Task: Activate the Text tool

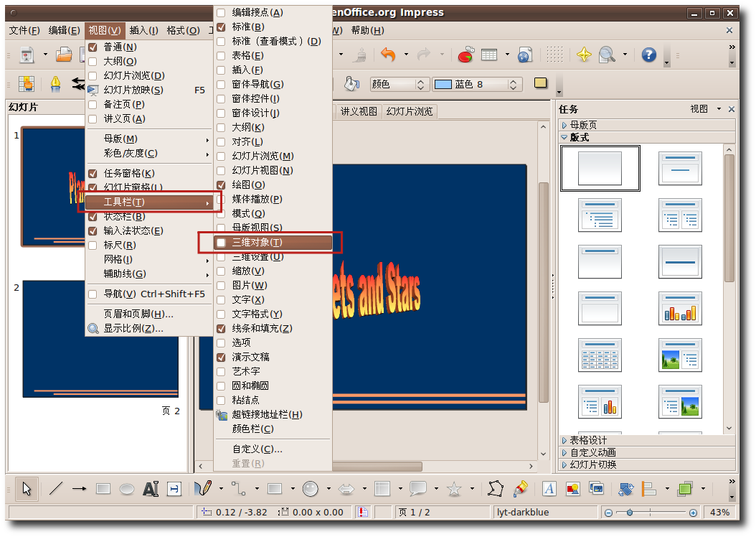Action: click(151, 489)
